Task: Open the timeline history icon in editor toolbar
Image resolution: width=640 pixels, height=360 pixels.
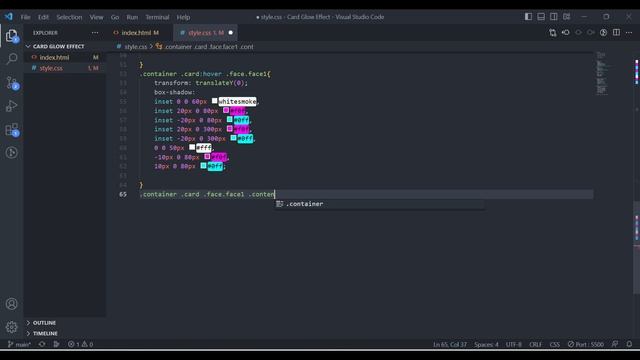Action: pyautogui.click(x=604, y=33)
